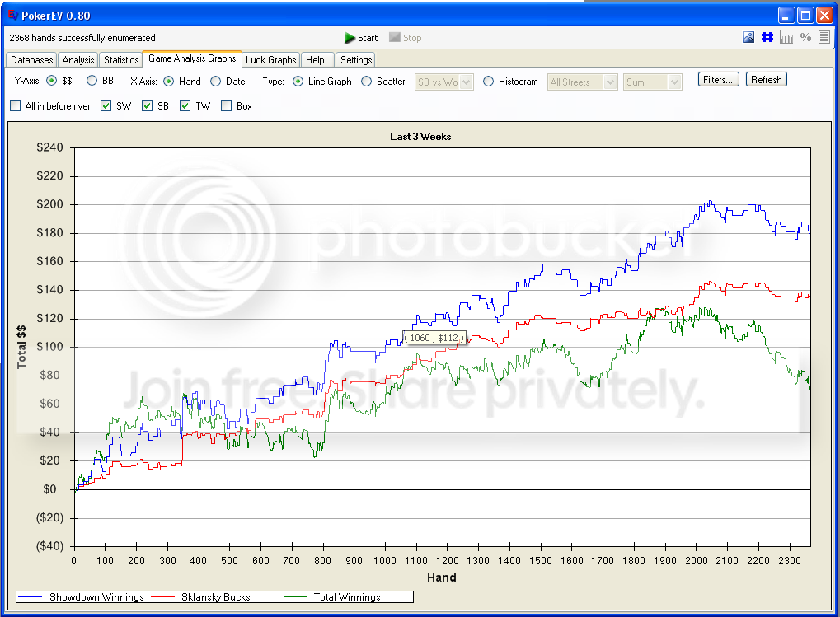Click the lined list toolbar icon
This screenshot has height=617, width=840.
pos(824,37)
